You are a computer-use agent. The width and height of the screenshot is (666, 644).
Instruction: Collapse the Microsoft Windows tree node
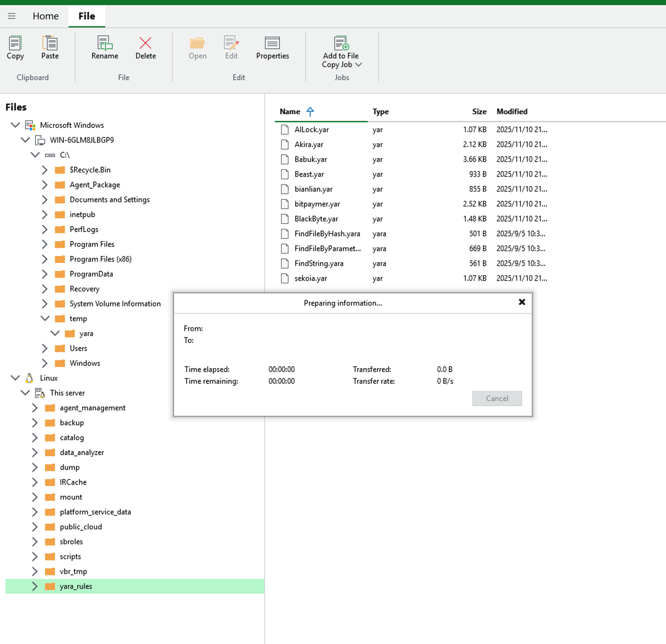click(15, 125)
